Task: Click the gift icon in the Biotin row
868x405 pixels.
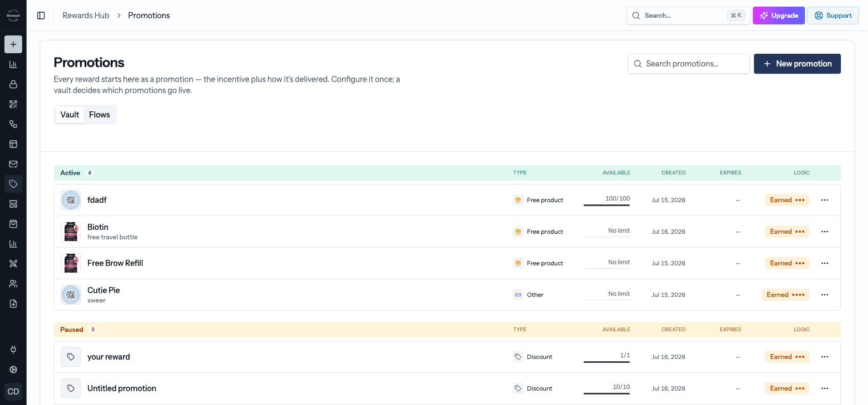Action: 518,232
